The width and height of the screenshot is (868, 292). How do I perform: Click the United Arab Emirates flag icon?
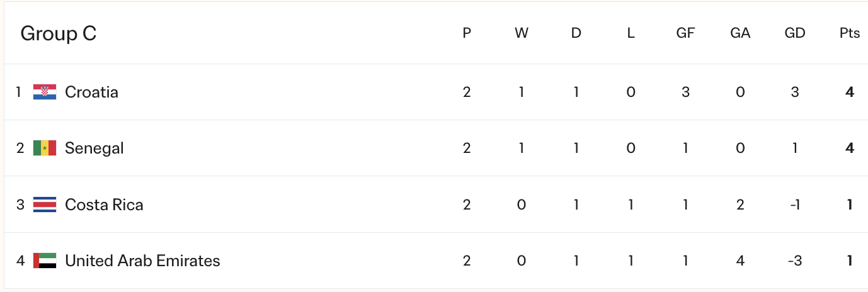coord(45,261)
